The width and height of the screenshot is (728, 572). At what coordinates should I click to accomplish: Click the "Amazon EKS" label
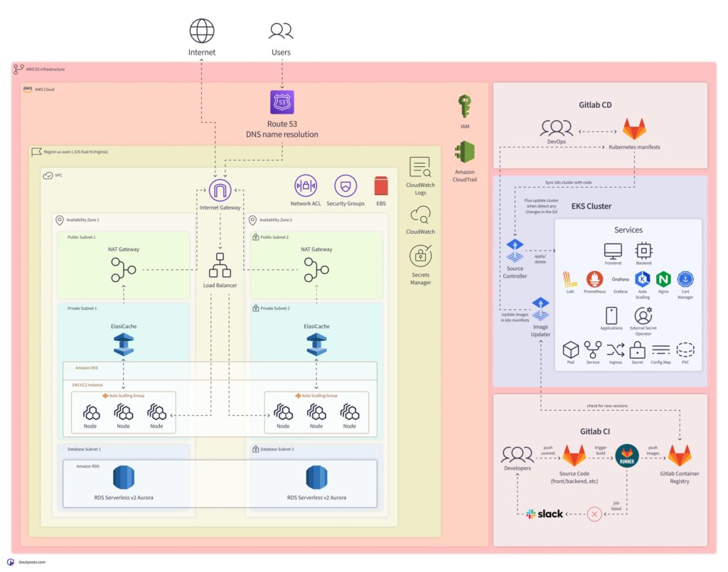[x=86, y=368]
